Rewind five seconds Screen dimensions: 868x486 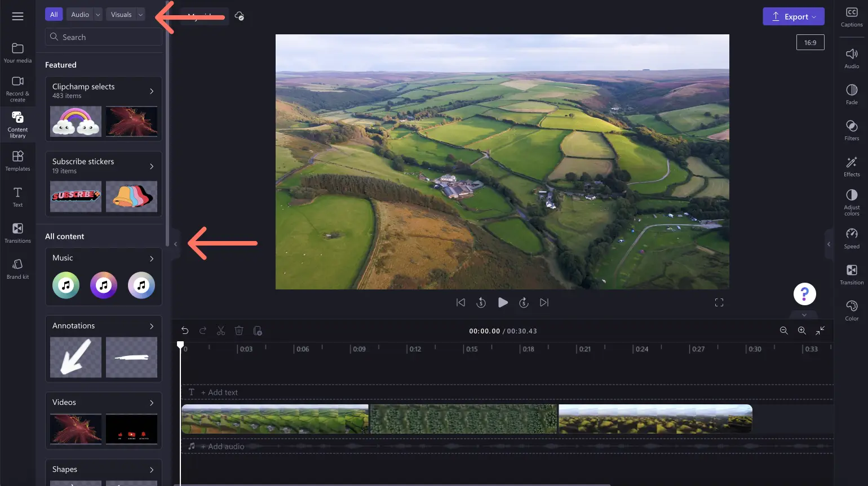[481, 302]
